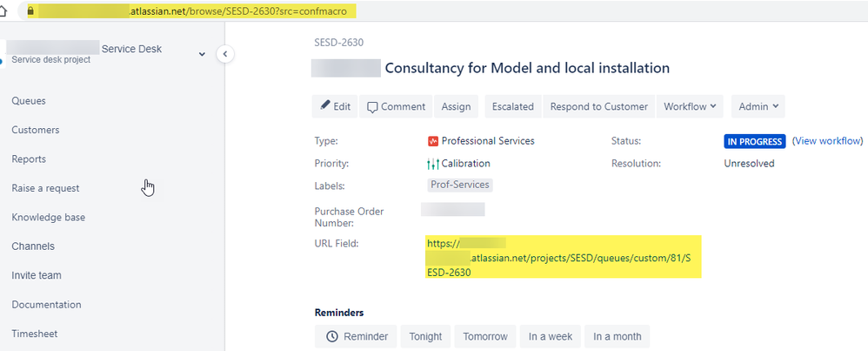Open Reports in the sidebar
The image size is (868, 351).
click(29, 159)
